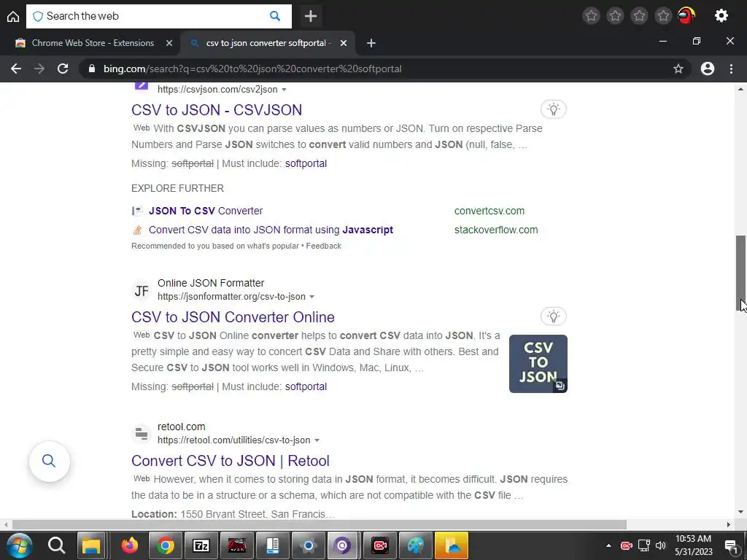Open the browser three-dot menu
The image size is (747, 560).
coord(731,69)
